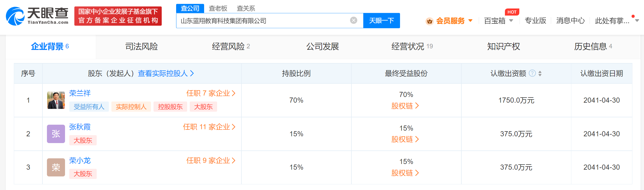Expand 任职 9 家企业 for 荣小龙

pyautogui.click(x=211, y=161)
